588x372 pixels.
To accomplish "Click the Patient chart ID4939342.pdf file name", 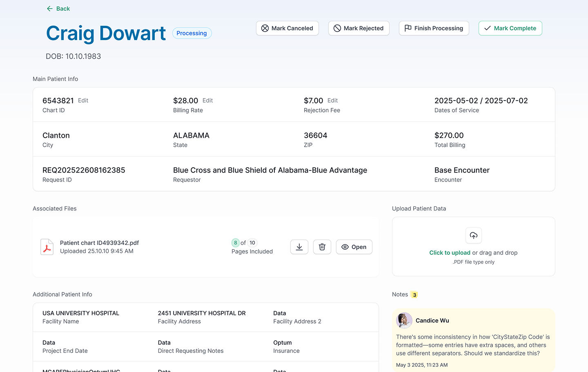I will (x=99, y=243).
